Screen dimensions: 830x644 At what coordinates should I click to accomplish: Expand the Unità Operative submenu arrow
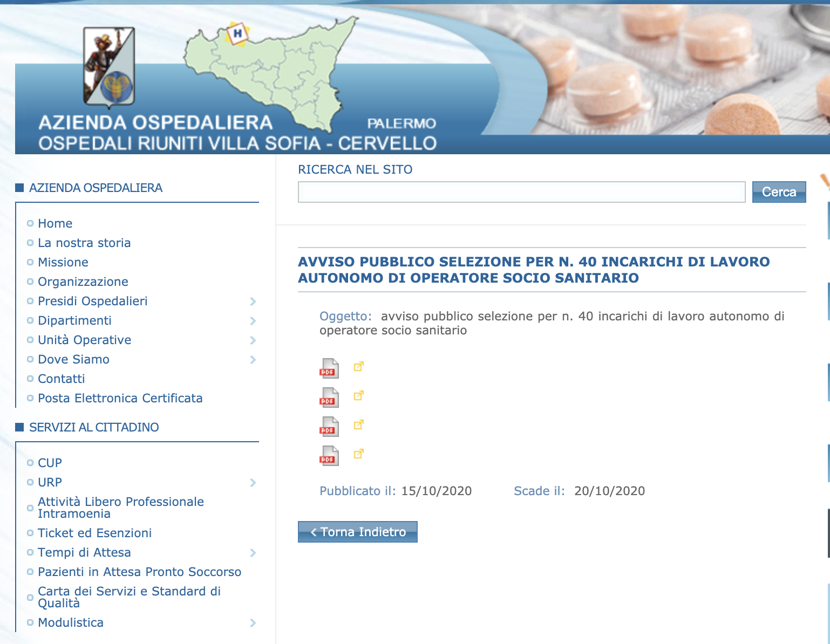pyautogui.click(x=253, y=340)
